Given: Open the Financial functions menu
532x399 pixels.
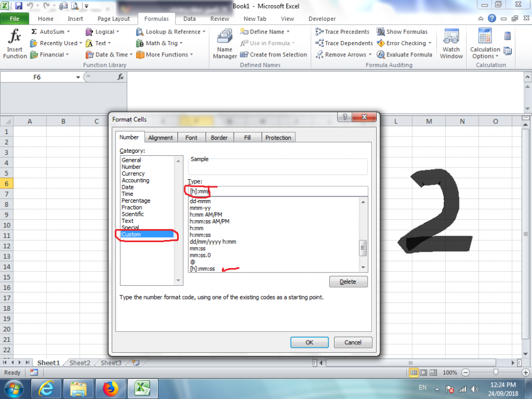Looking at the screenshot, I should (49, 55).
